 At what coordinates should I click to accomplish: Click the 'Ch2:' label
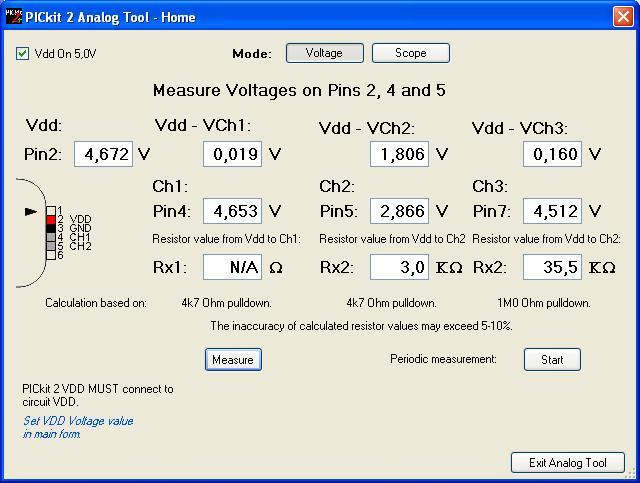pyautogui.click(x=337, y=186)
